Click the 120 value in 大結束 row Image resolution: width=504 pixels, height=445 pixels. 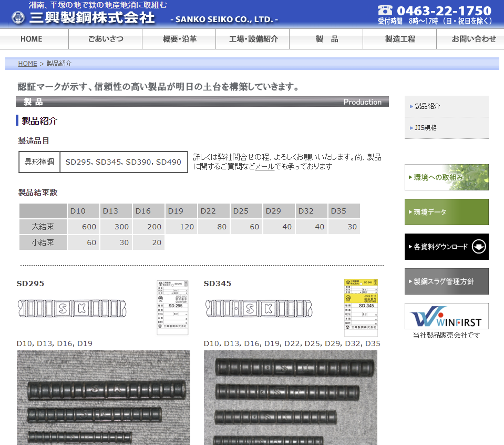181,227
